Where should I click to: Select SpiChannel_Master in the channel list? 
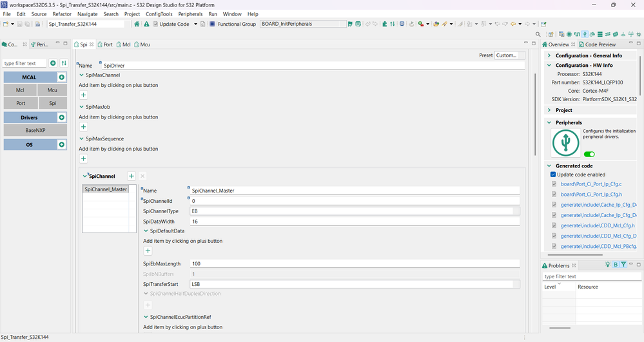[x=106, y=189]
